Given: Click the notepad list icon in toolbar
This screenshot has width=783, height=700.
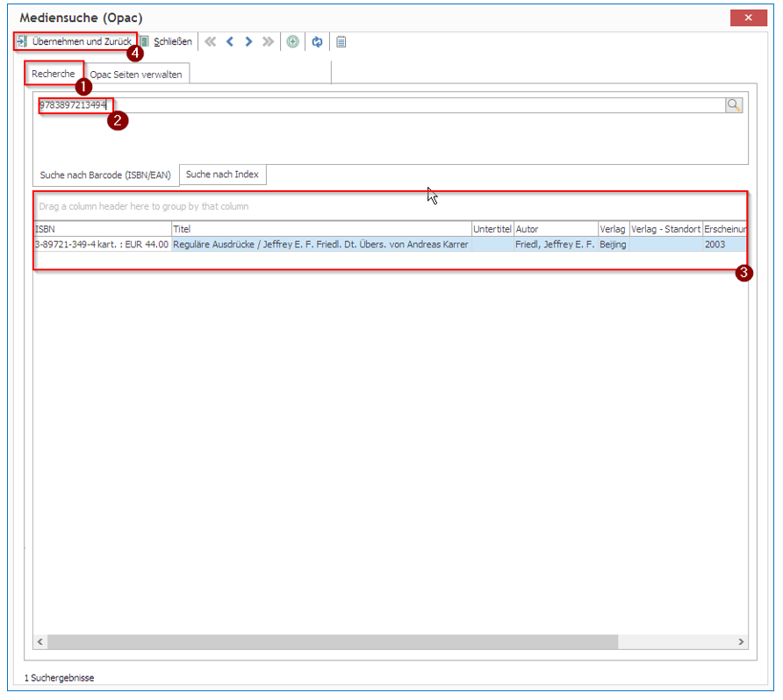Looking at the screenshot, I should tap(341, 42).
